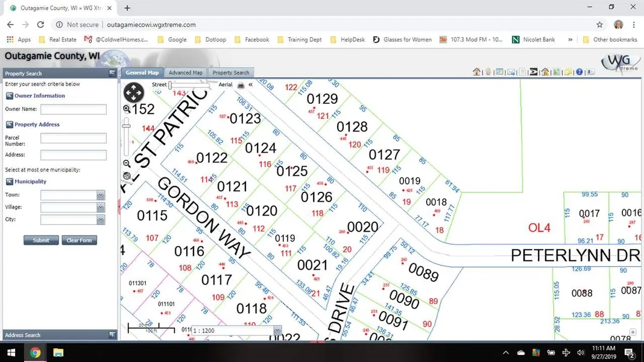644x362 pixels.
Task: Click the blue help question mark icon
Action: 579,72
